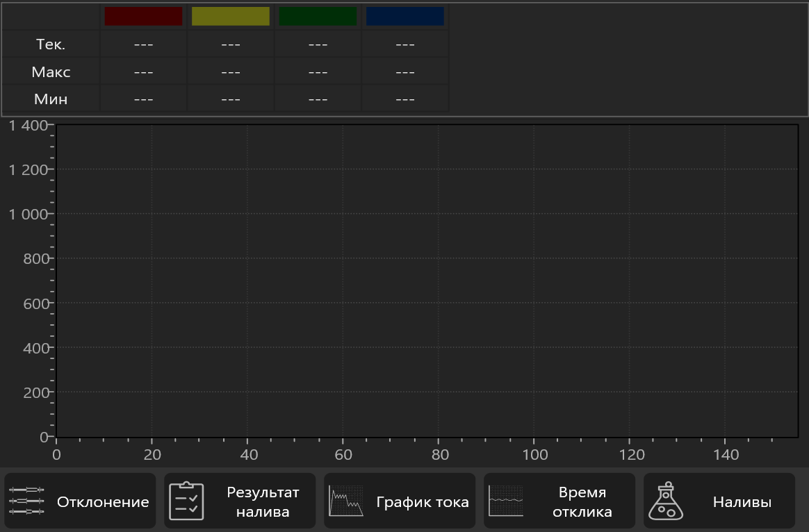Click the dark red channel swatch
The height and width of the screenshot is (532, 809).
(143, 16)
